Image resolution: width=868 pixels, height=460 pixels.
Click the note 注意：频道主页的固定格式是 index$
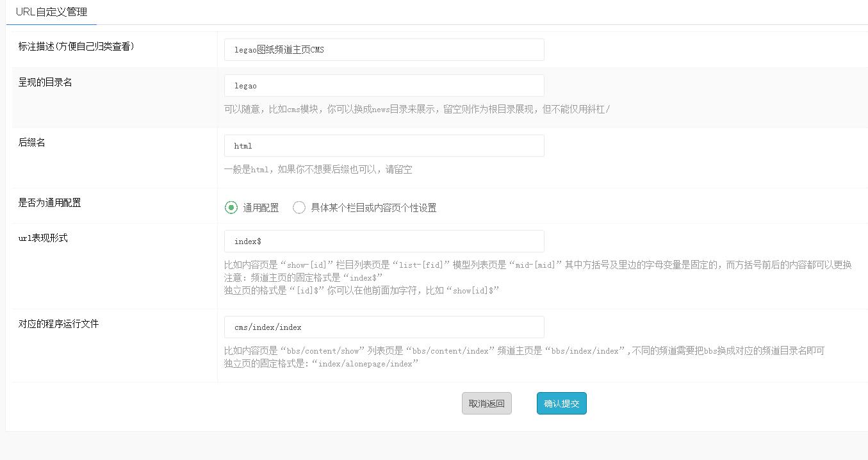click(303, 277)
